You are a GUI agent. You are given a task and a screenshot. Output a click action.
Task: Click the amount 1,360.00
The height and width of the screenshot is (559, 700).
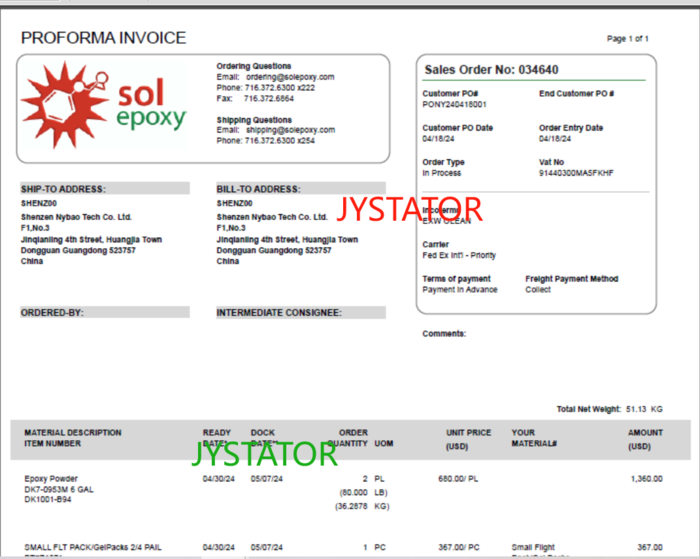point(646,479)
